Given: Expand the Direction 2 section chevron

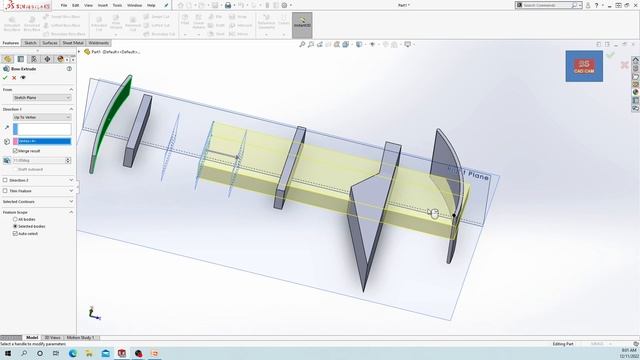Looking at the screenshot, I should click(x=71, y=180).
